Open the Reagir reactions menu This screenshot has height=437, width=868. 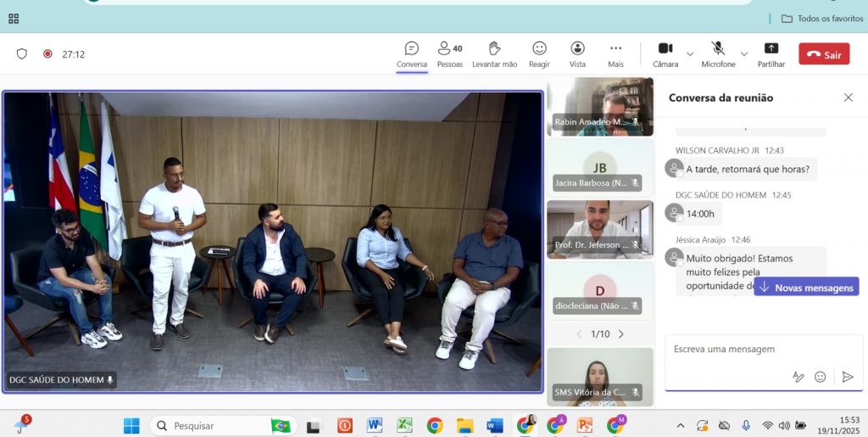tap(539, 49)
